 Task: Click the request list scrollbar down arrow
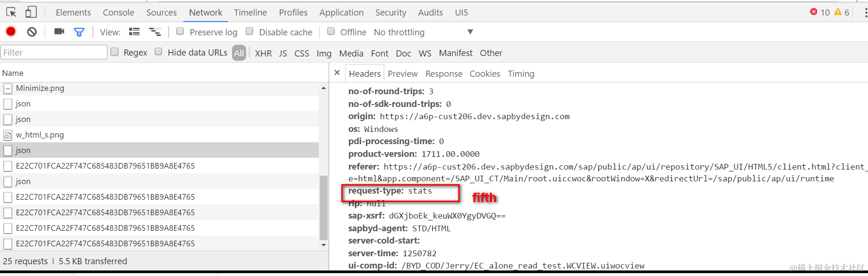pos(323,244)
